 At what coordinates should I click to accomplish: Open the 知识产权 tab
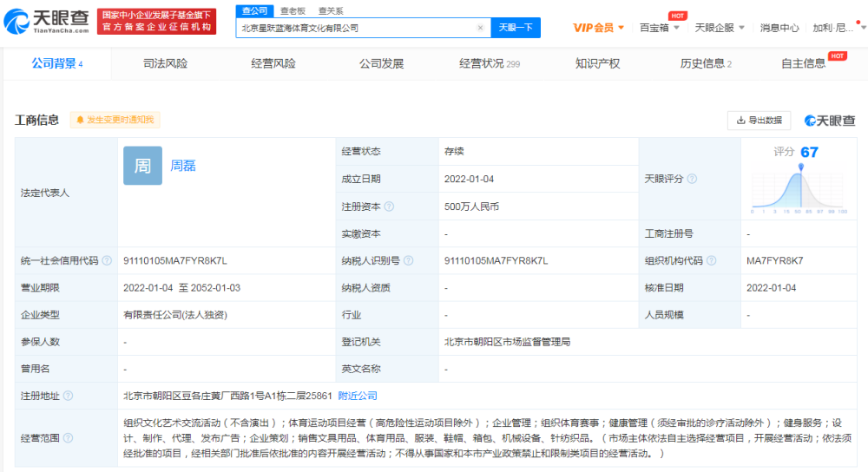tap(597, 63)
